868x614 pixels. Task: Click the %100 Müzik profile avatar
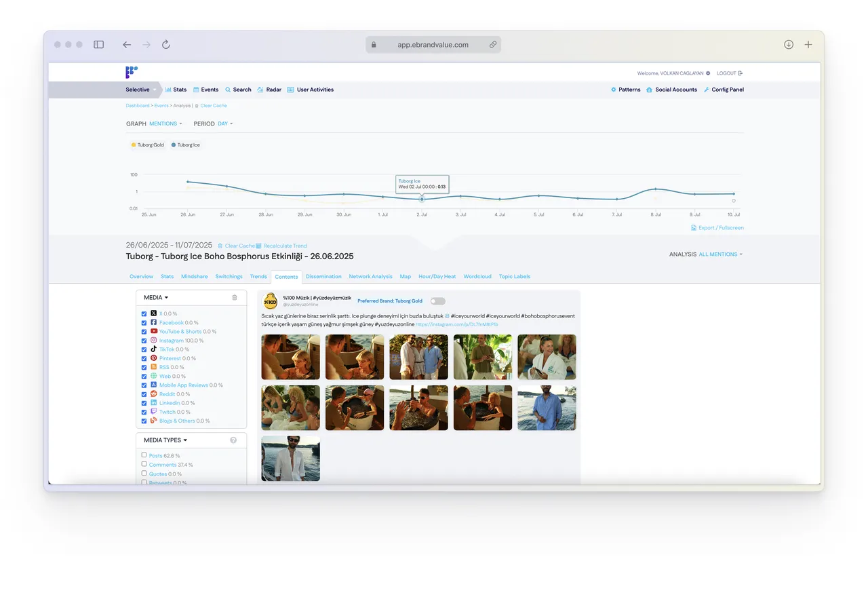click(x=271, y=301)
